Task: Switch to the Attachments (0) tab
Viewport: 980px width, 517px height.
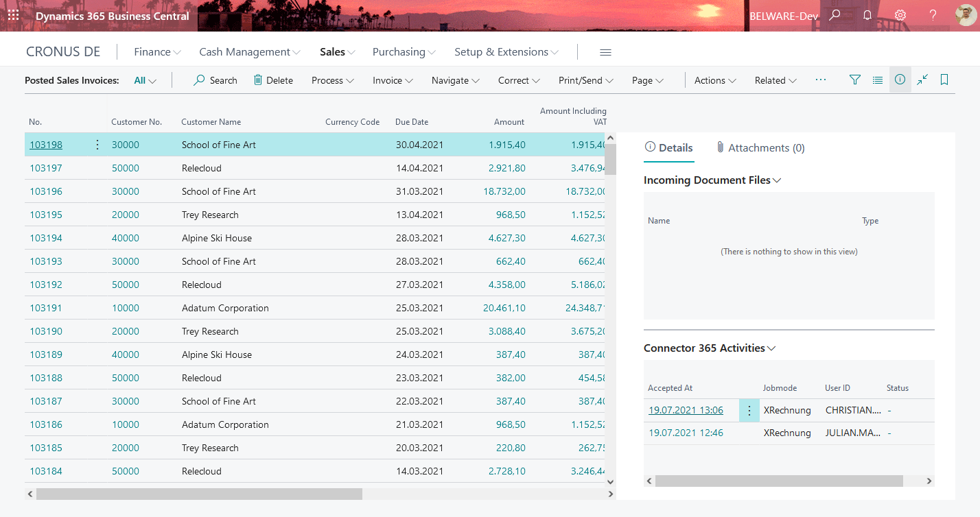Action: [x=760, y=147]
